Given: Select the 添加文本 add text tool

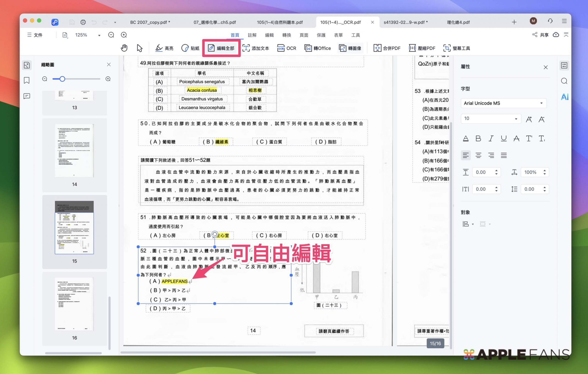Looking at the screenshot, I should pos(256,48).
